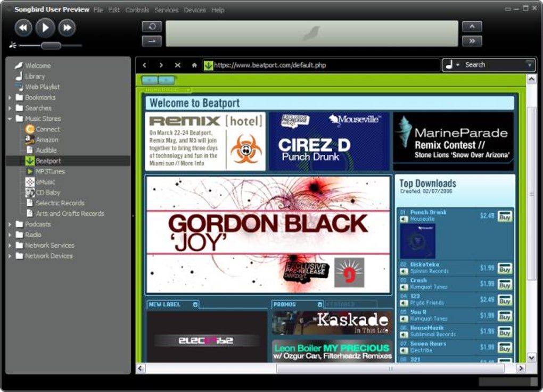Expand the Radio folder
The height and width of the screenshot is (392, 543).
click(x=10, y=235)
